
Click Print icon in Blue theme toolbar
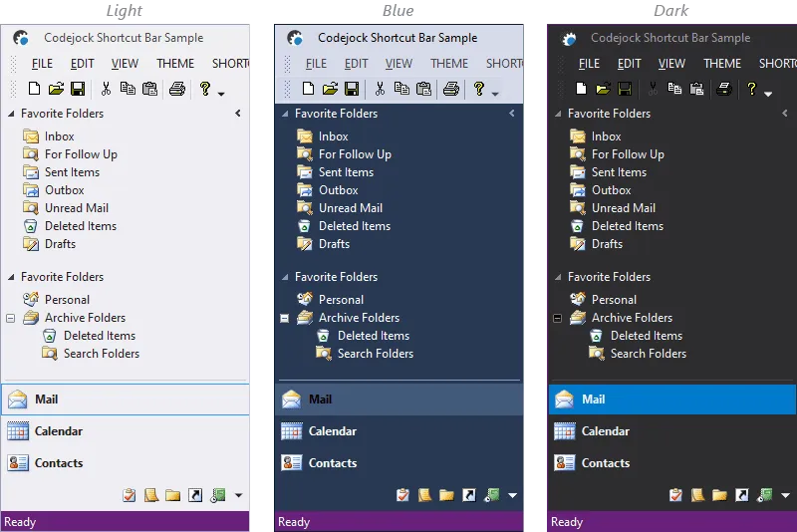pyautogui.click(x=451, y=89)
